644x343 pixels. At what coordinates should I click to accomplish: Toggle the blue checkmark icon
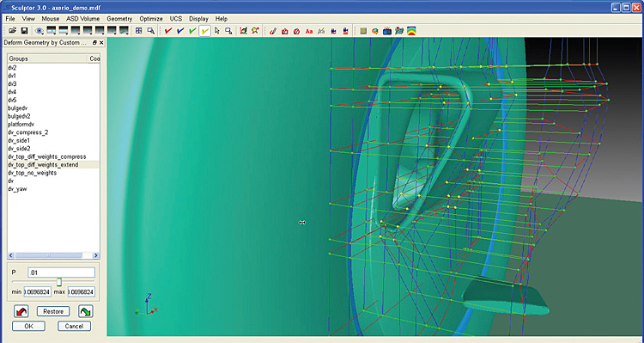[x=180, y=31]
